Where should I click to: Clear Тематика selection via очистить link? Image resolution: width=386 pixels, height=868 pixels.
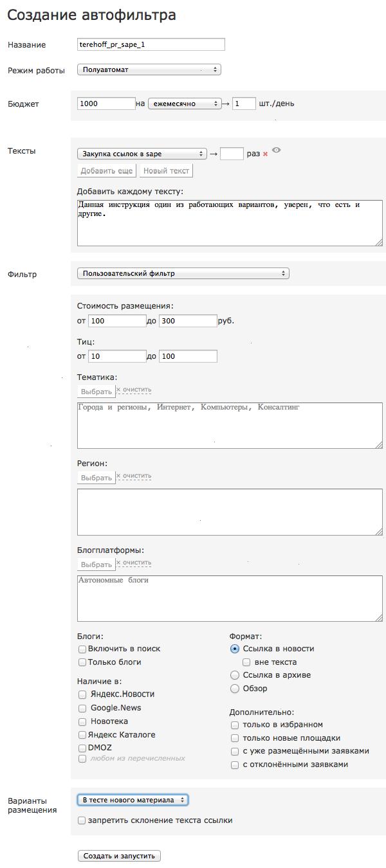(x=134, y=390)
